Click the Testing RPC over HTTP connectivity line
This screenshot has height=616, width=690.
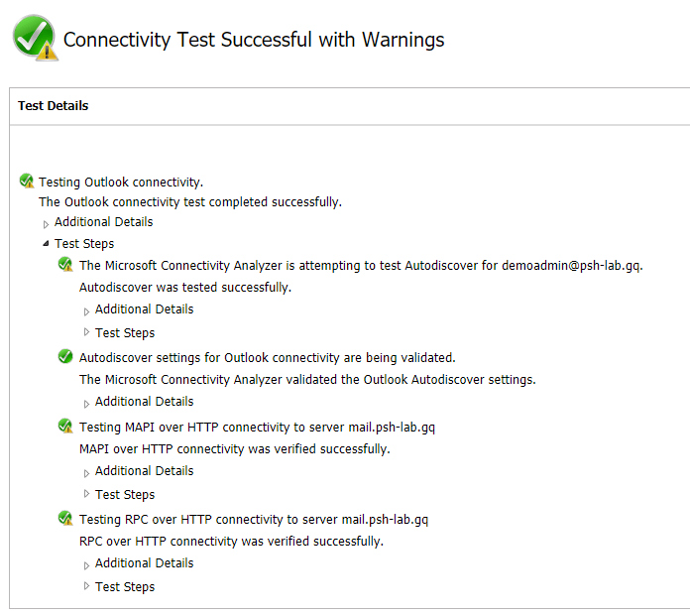tap(253, 520)
